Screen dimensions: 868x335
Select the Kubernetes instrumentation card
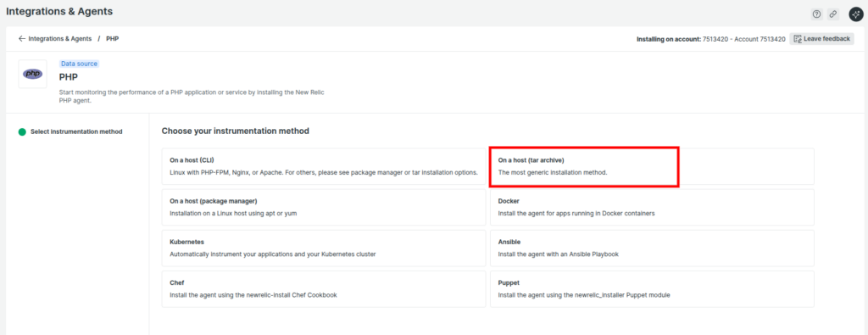point(324,248)
